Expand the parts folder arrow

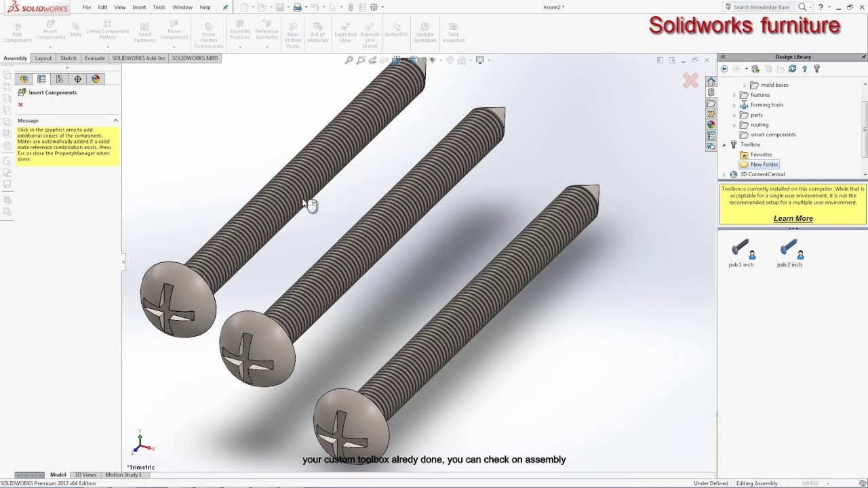coord(734,115)
